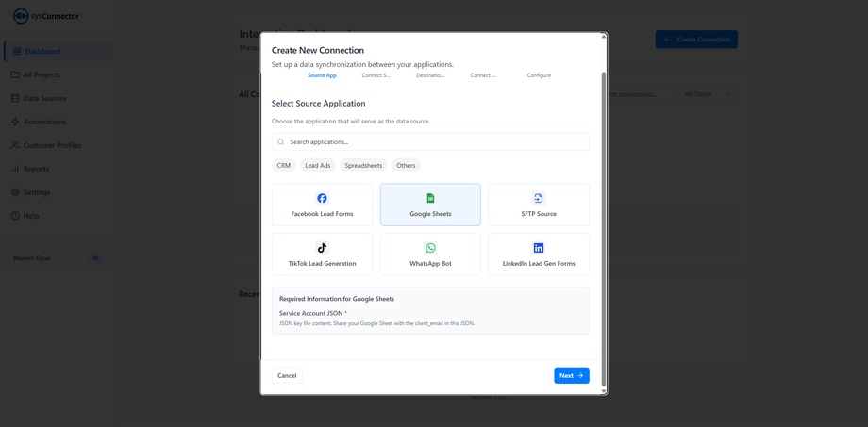Viewport: 868px width, 427px height.
Task: Click the Settings gear icon in sidebar
Action: coord(15,192)
